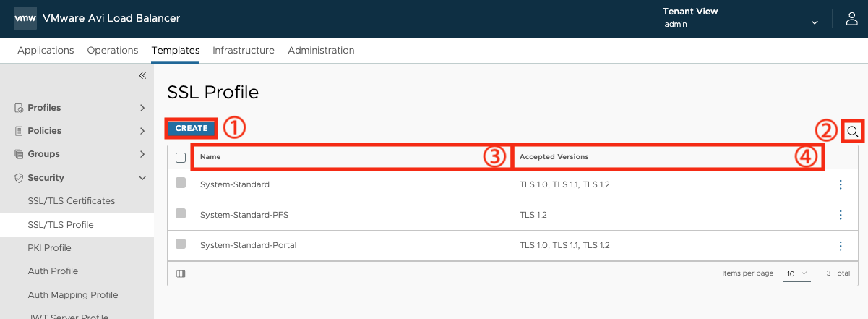Check the System-Standard row checkbox
Viewport: 868px width, 319px height.
coord(181,184)
